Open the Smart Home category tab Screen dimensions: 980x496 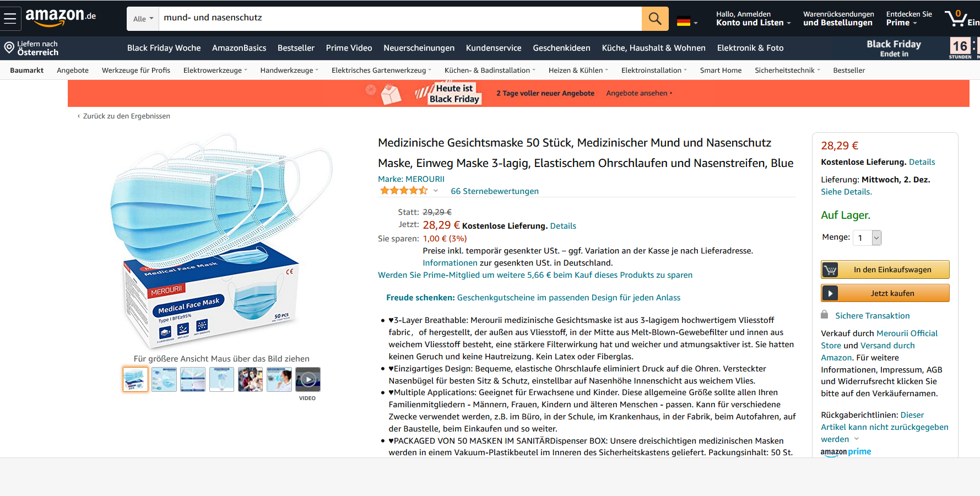721,71
